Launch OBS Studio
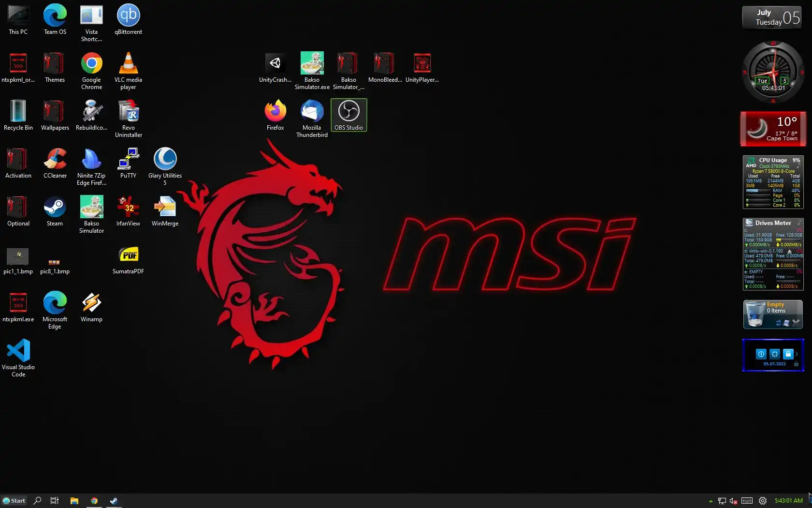The width and height of the screenshot is (812, 508). tap(348, 115)
